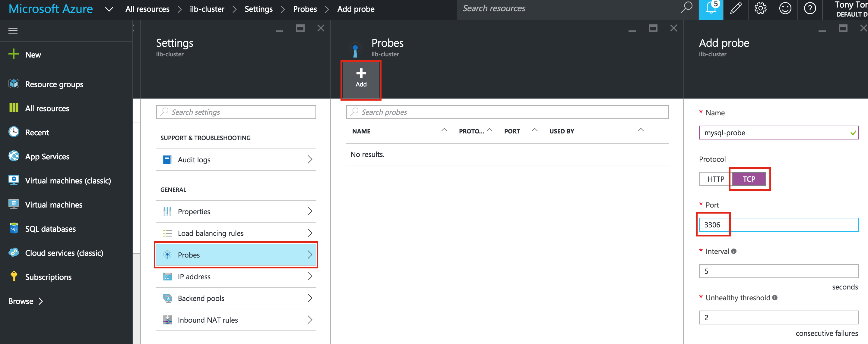Click the Properties sliders icon
The width and height of the screenshot is (868, 344).
(167, 211)
